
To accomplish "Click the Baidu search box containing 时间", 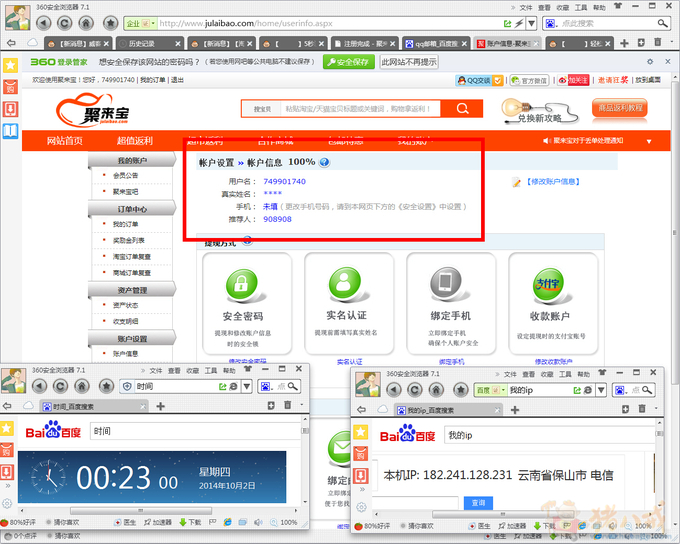I will [x=195, y=431].
